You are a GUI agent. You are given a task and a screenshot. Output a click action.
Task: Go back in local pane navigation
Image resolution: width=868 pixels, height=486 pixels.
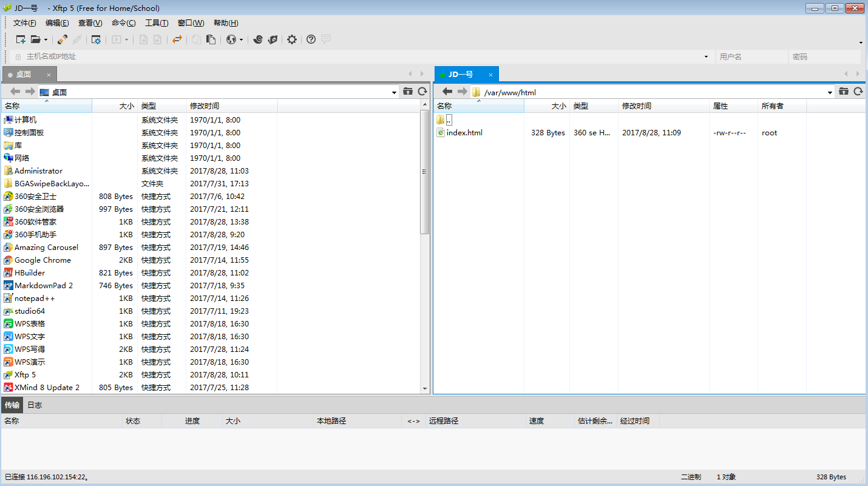16,92
